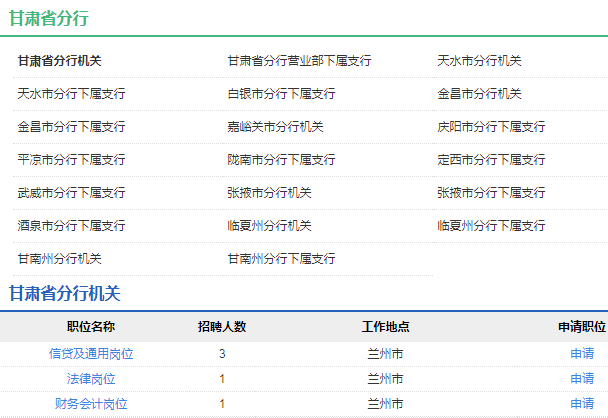
Task: Select 甘肃省分行机关 branch link
Action: (x=60, y=61)
